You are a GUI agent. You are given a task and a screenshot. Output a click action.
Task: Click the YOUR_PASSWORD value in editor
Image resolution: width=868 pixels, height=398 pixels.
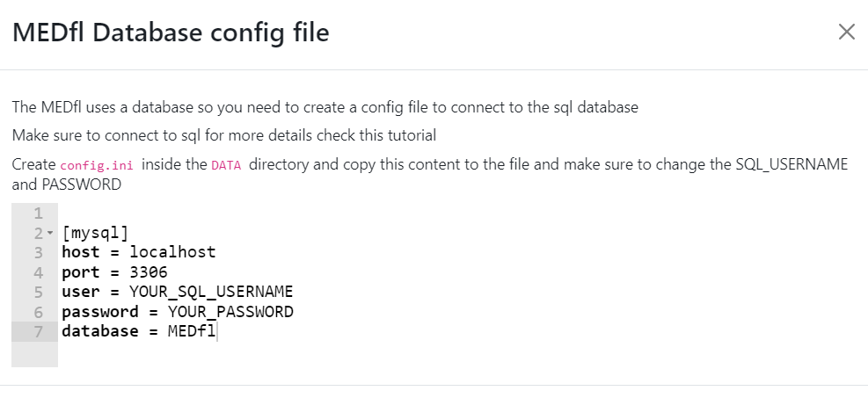tap(230, 312)
